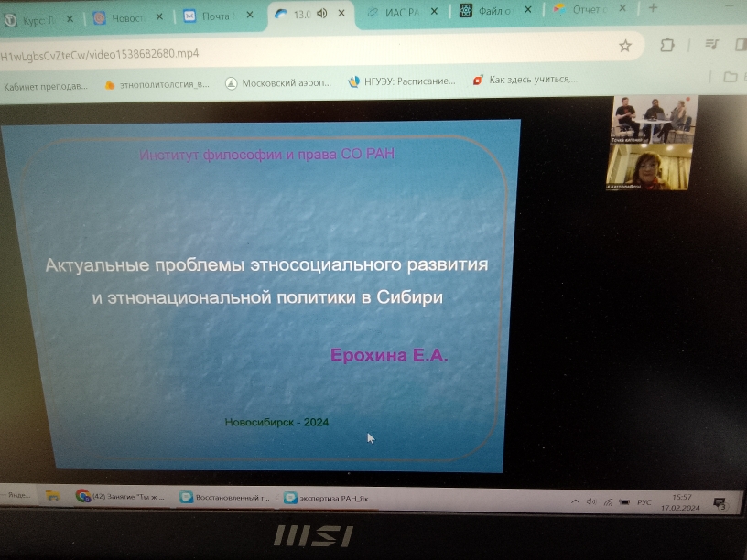The height and width of the screenshot is (560, 747).
Task: Open the browser extensions puzzle icon
Action: (667, 45)
